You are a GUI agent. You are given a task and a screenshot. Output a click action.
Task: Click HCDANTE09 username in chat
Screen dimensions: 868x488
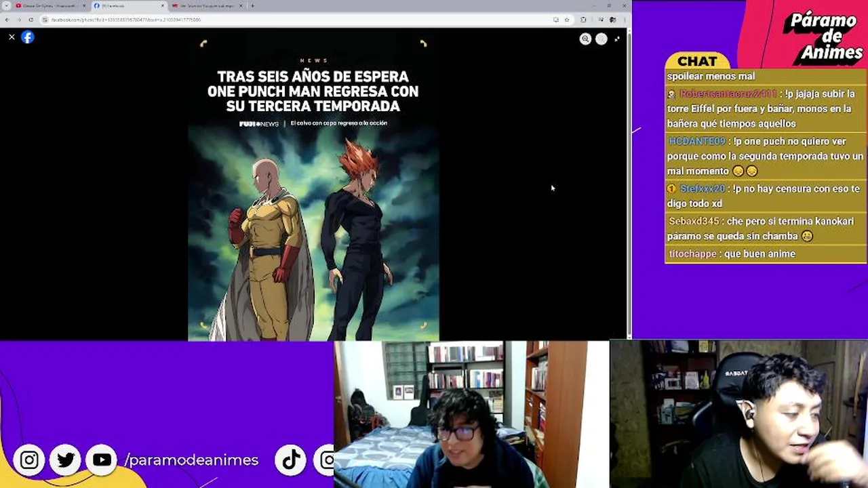(x=697, y=141)
